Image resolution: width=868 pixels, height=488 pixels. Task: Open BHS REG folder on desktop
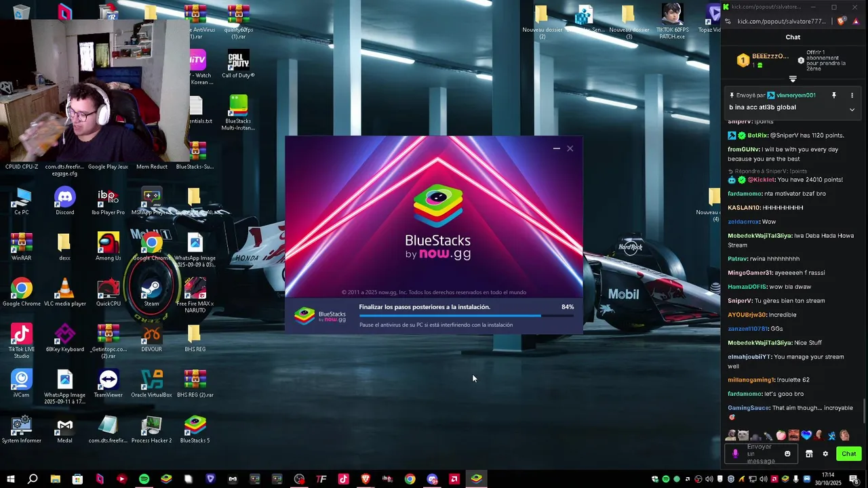click(x=195, y=338)
